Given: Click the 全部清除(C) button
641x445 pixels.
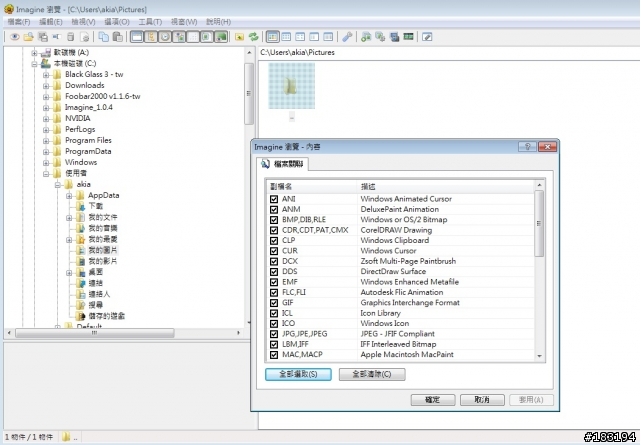Looking at the screenshot, I should pos(372,374).
